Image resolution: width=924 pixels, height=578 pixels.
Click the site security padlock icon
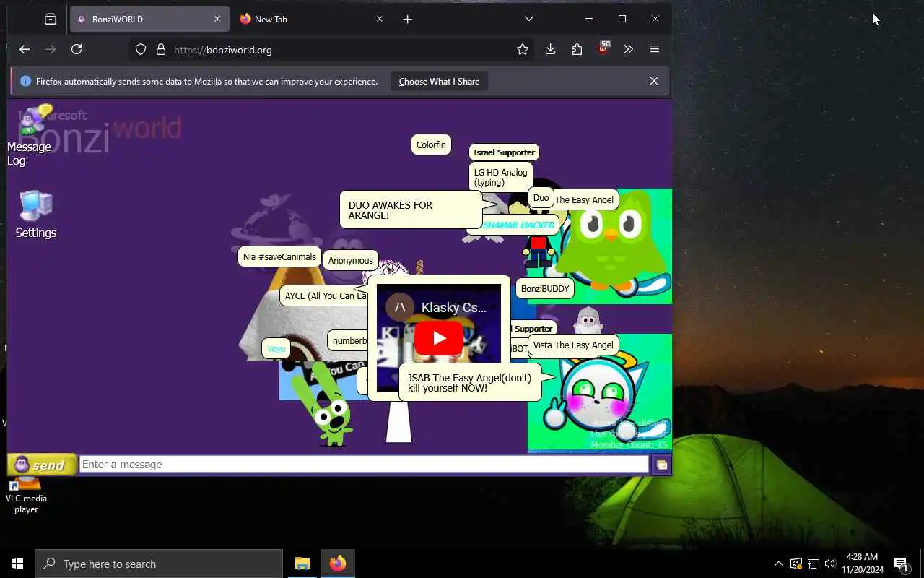click(161, 50)
